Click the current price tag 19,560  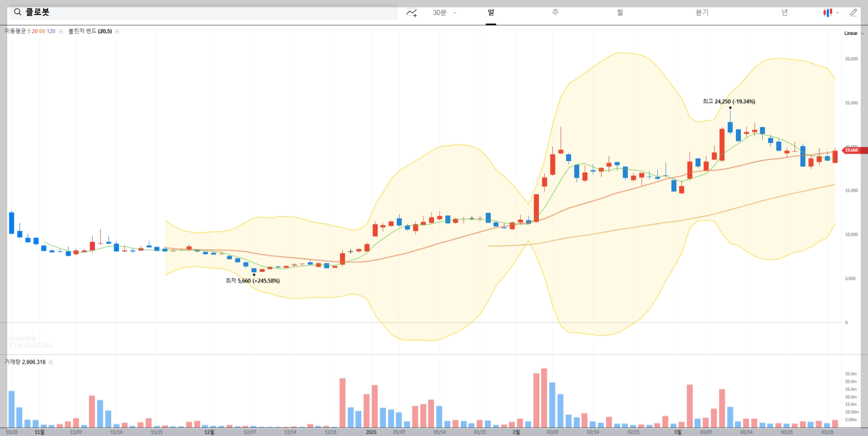(x=854, y=150)
